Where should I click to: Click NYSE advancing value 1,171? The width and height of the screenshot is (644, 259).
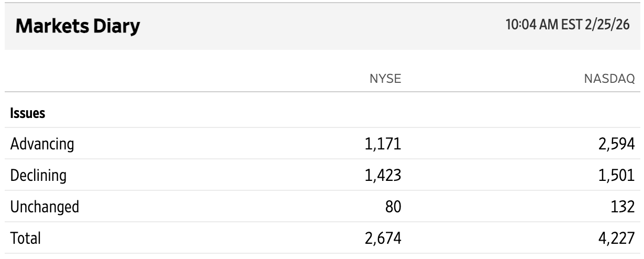[384, 143]
